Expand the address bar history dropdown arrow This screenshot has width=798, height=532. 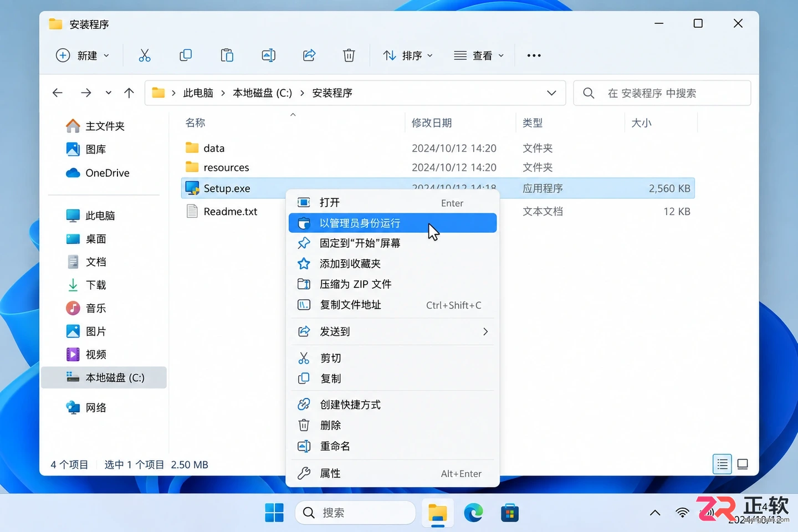click(551, 93)
